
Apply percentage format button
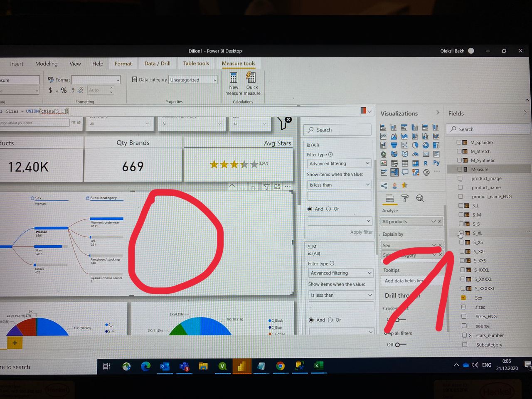[x=64, y=90]
